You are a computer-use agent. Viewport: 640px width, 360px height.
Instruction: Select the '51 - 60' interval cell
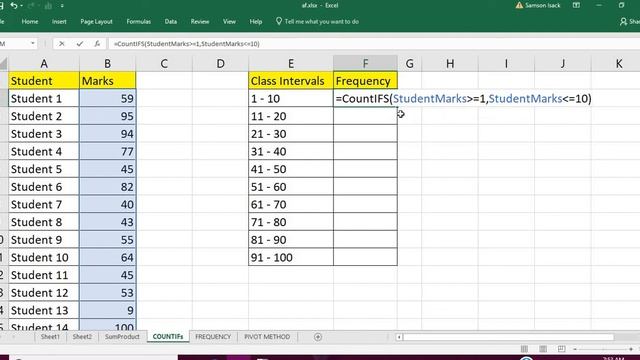pos(291,187)
